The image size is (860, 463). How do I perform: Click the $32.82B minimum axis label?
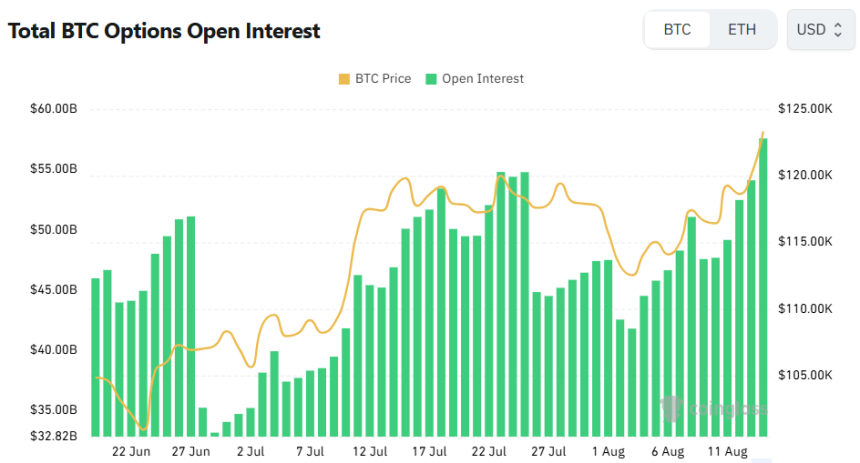pos(54,436)
